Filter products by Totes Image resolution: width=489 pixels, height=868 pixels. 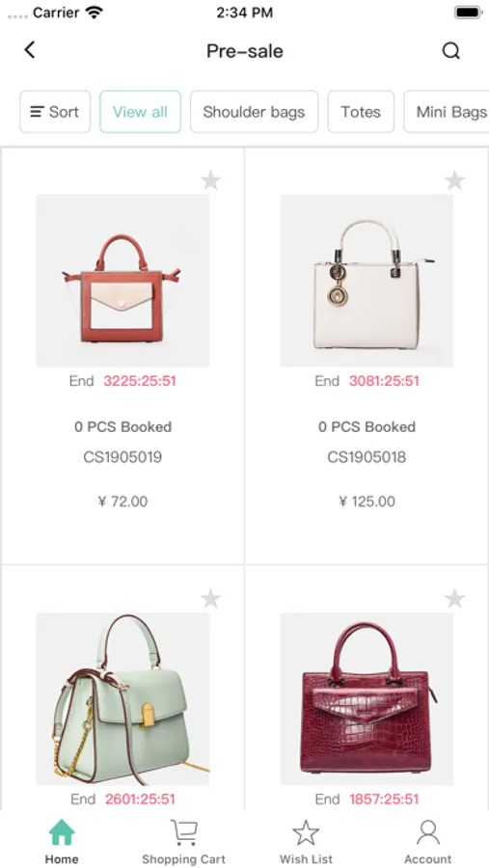(361, 112)
